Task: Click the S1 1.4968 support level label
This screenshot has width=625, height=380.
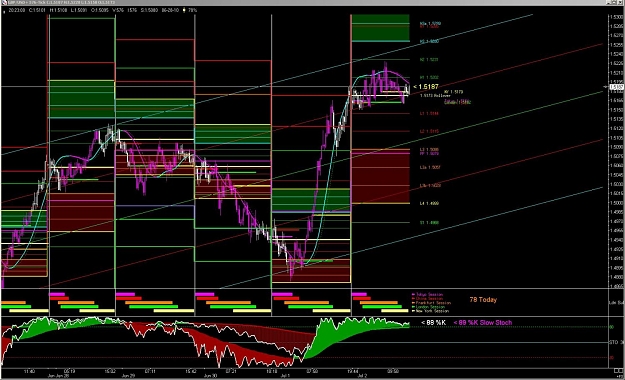Action: (x=429, y=222)
